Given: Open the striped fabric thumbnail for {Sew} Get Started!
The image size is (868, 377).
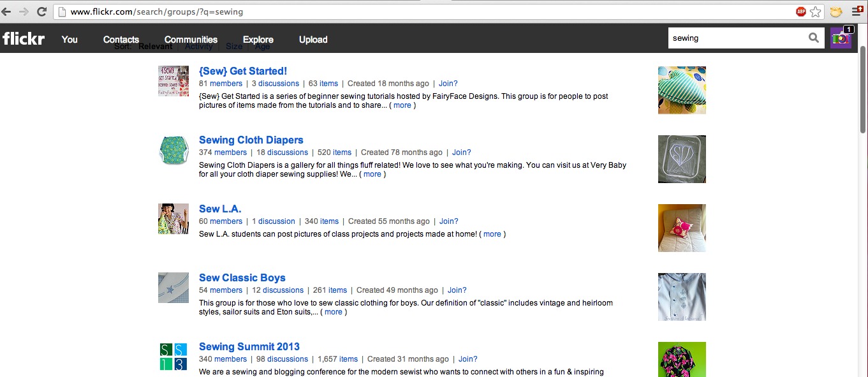Looking at the screenshot, I should click(x=682, y=90).
